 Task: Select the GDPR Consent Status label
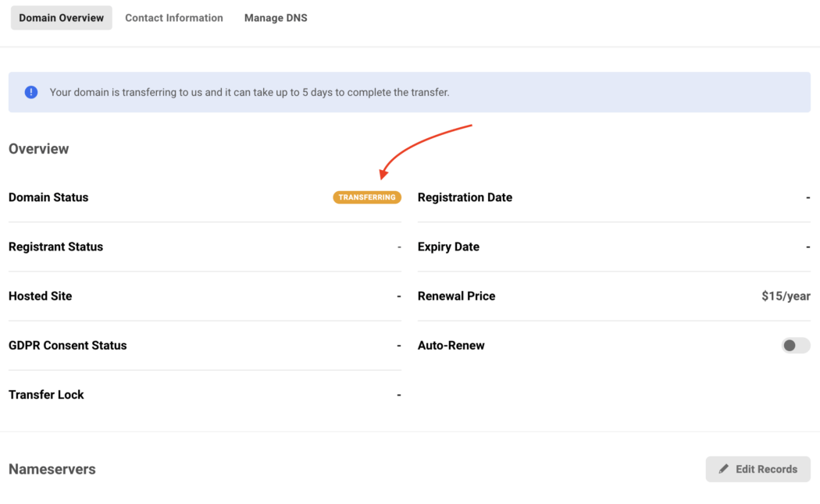click(67, 346)
